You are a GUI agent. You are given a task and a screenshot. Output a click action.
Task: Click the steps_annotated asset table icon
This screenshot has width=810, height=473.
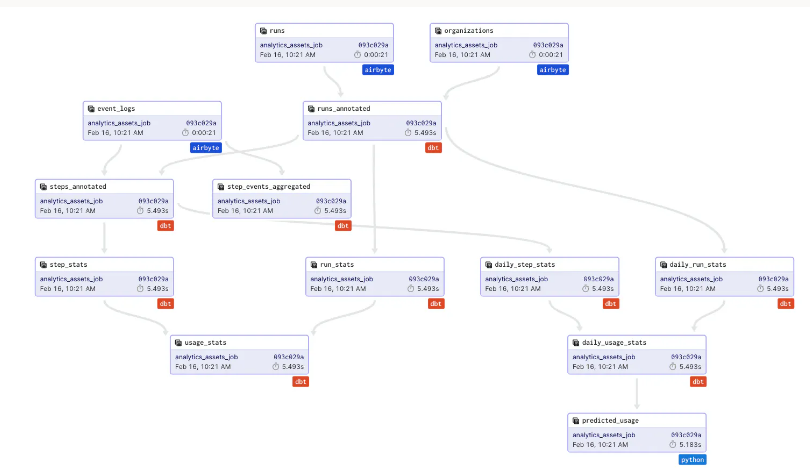point(43,186)
